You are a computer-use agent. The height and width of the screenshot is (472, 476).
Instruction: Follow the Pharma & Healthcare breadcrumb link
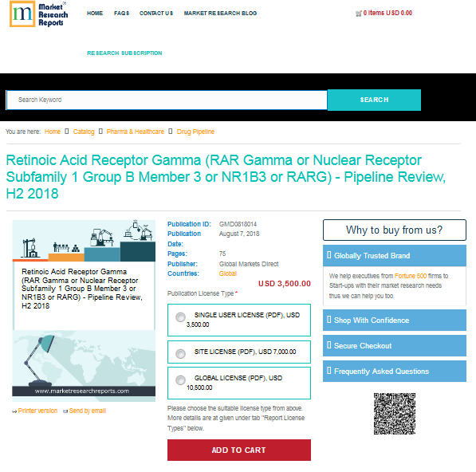point(135,132)
